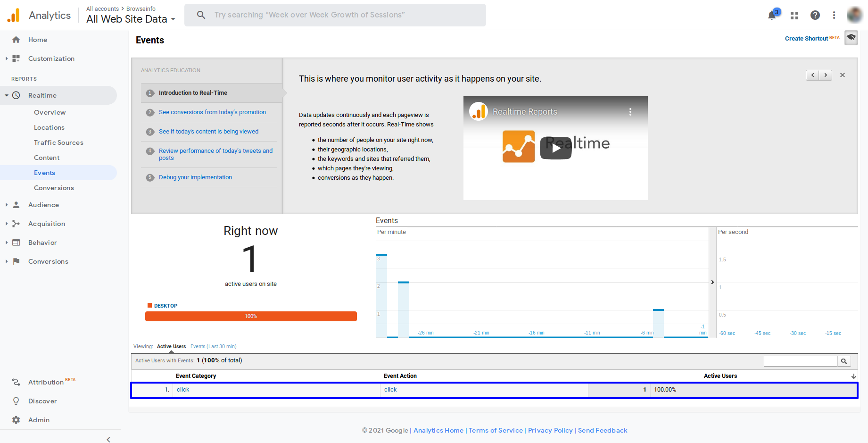Open Realtime Content report
The image size is (868, 443).
(x=47, y=158)
